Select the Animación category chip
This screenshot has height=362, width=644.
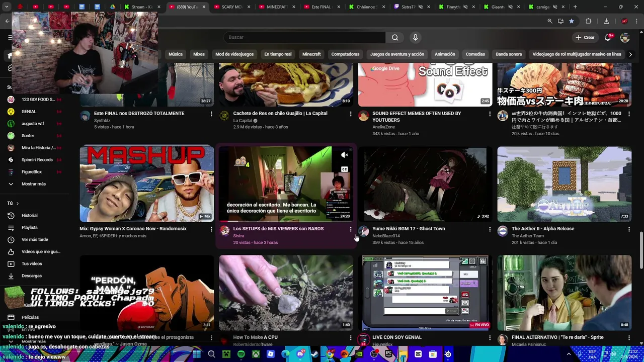click(x=445, y=54)
